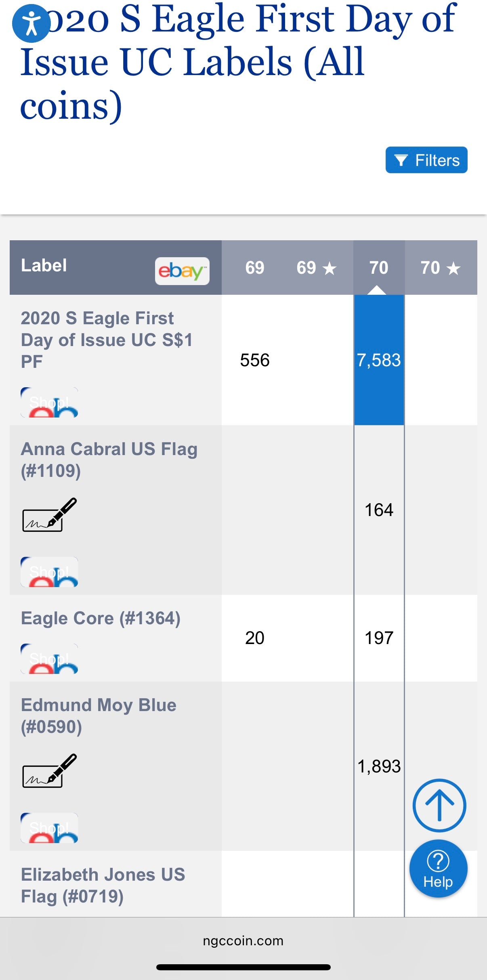Click the eBay logo in table header
Viewport: 487px width, 980px height.
[x=182, y=271]
